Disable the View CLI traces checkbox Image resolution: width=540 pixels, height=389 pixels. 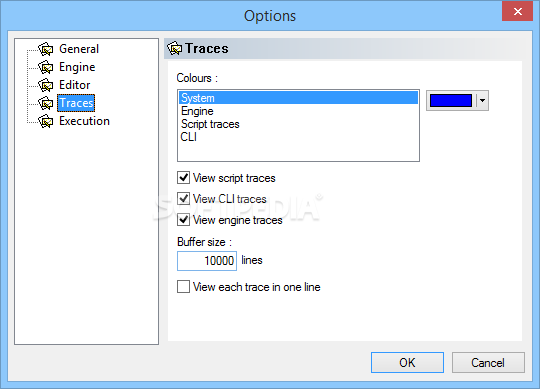coord(183,199)
